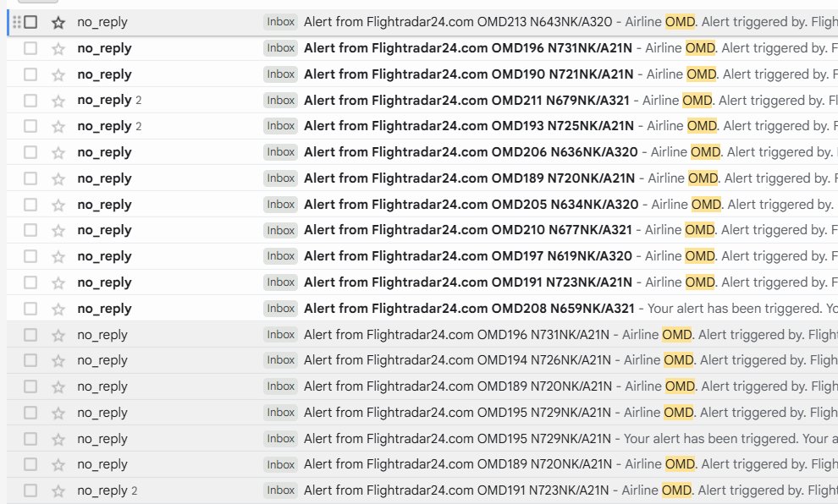Star the OMD205 N634NK/A320 alert email
This screenshot has width=838, height=504.
pos(58,205)
